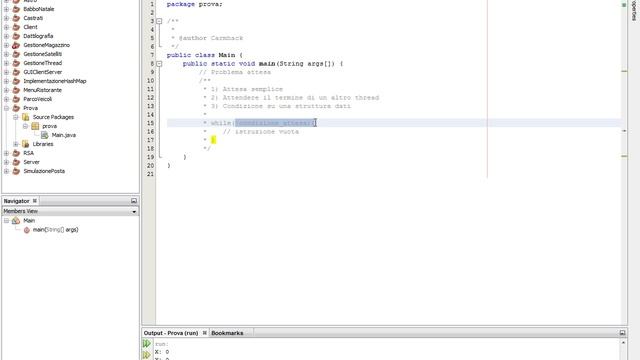Screen dimensions: 640x360
Task: Select the Navigator tab
Action: pyautogui.click(x=16, y=201)
